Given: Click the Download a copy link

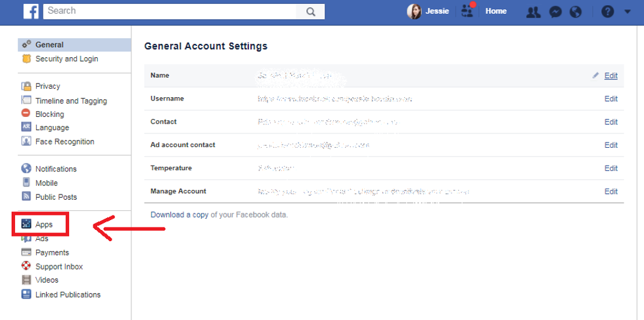Looking at the screenshot, I should point(179,215).
